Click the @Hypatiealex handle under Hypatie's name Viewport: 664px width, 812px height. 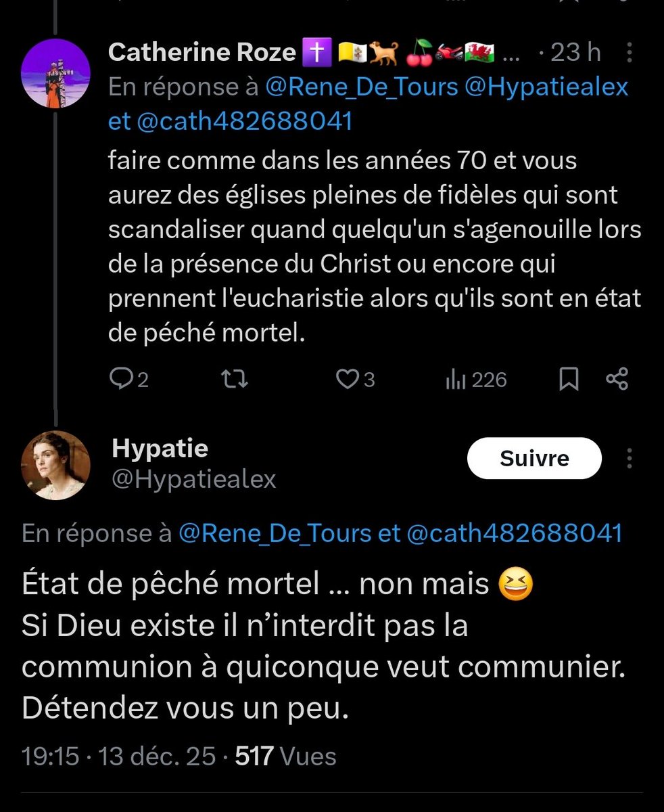tap(194, 479)
